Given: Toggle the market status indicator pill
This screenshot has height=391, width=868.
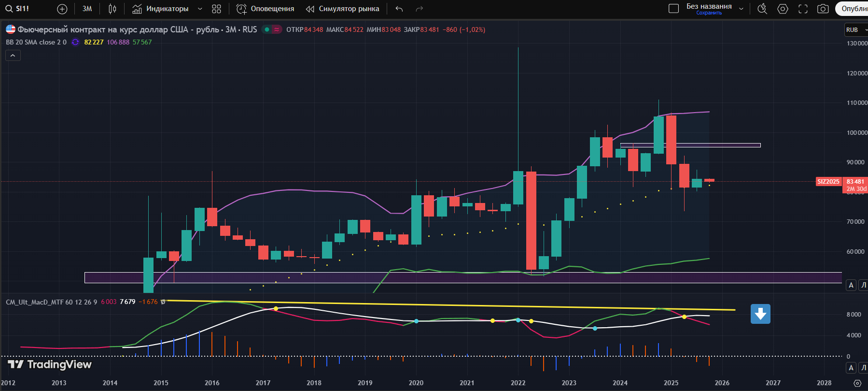Looking at the screenshot, I should tap(272, 29).
